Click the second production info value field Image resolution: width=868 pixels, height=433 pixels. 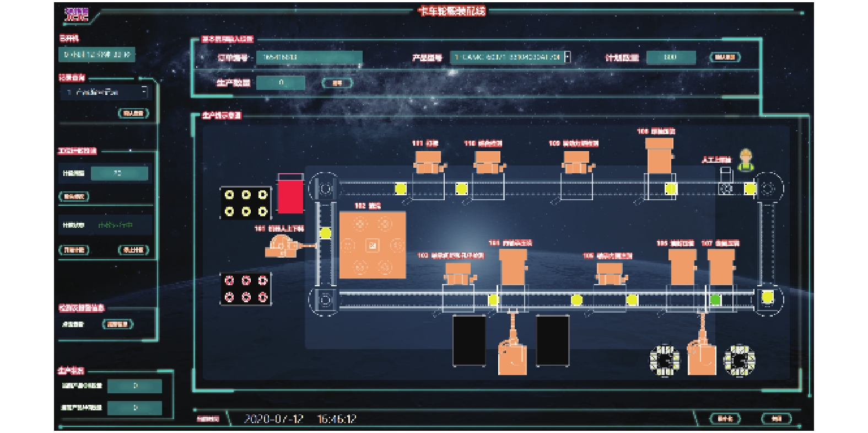[134, 408]
